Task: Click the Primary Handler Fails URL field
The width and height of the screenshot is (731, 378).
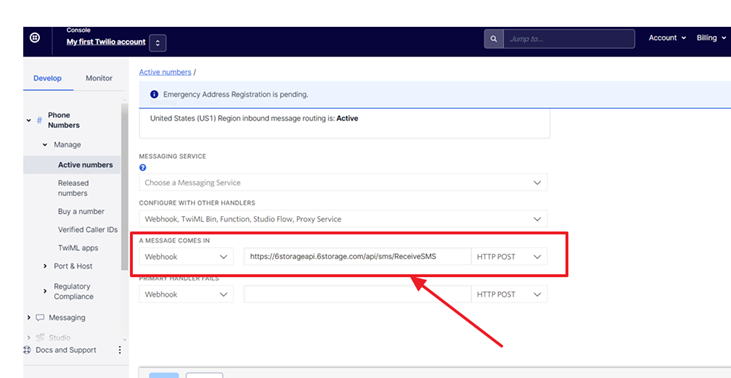Action: 357,295
